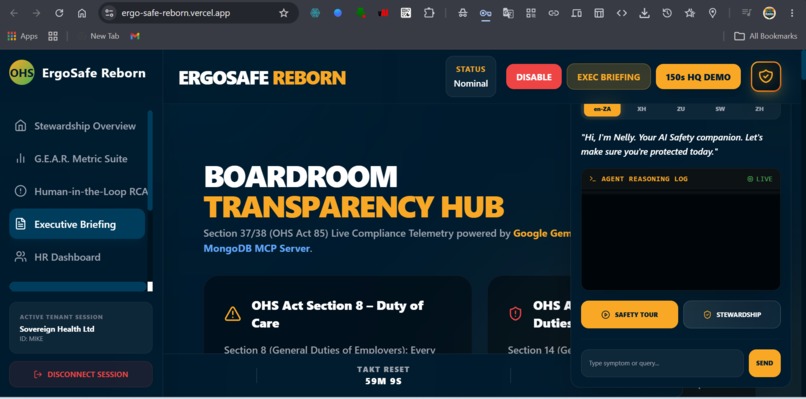Click the QR code extension icon
Image resolution: width=806 pixels, height=399 pixels.
406,13
